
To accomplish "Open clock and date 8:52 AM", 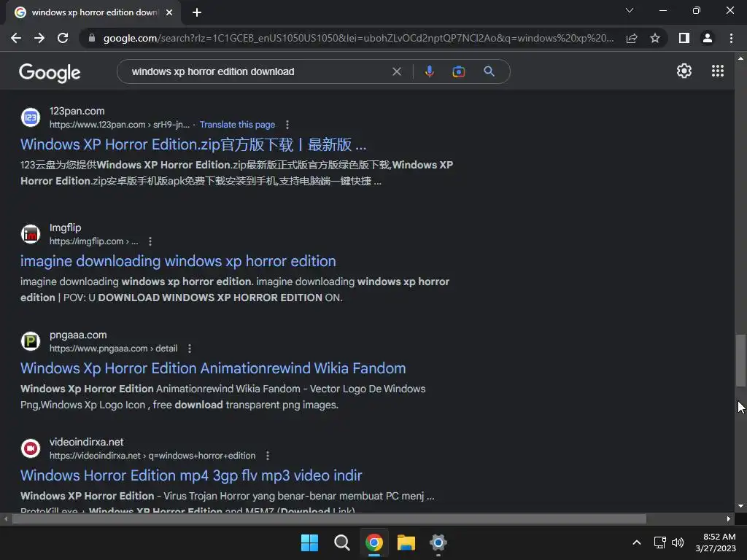I will (x=716, y=542).
